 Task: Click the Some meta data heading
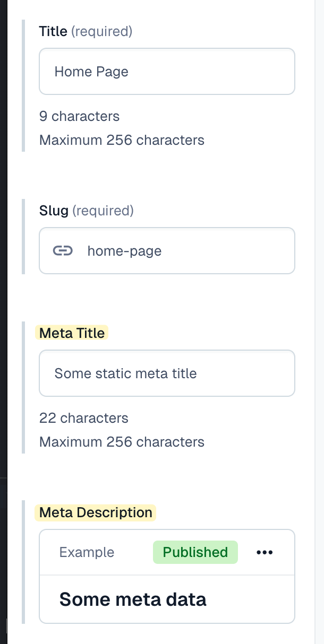pyautogui.click(x=132, y=599)
